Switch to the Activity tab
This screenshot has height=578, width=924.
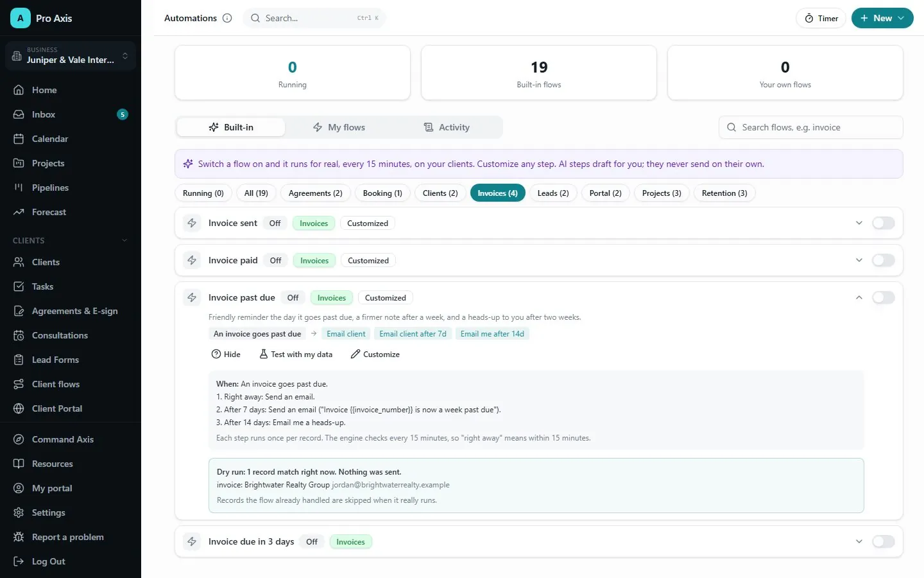point(447,127)
